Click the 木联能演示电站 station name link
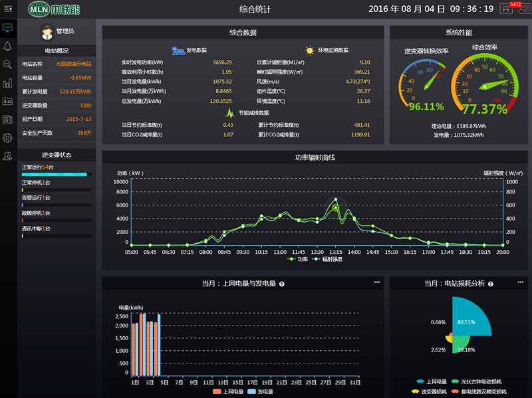This screenshot has width=532, height=398. pos(73,64)
